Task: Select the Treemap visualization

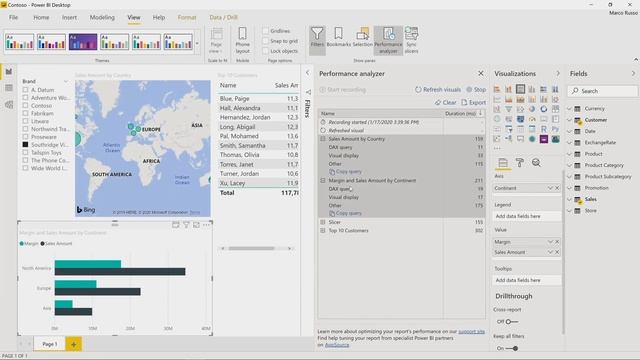Action: (x=556, y=109)
